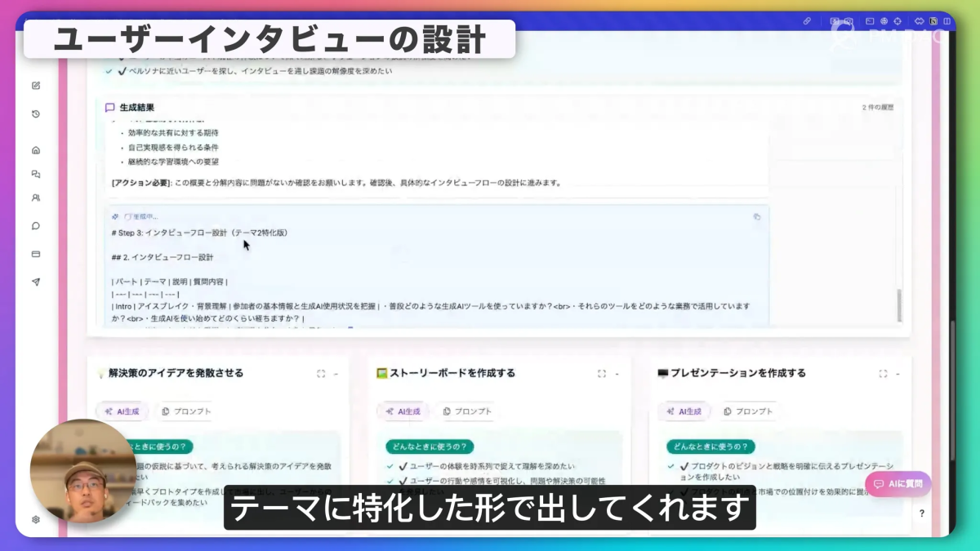Viewport: 980px width, 551px height.
Task: Expand 解決策のアイデアを発散させる card to fullscreen
Action: [x=321, y=374]
